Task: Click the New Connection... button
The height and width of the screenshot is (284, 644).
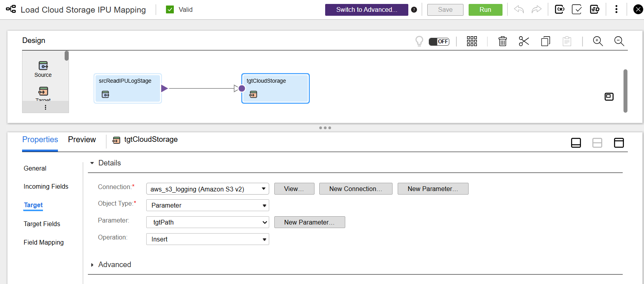Action: tap(356, 189)
